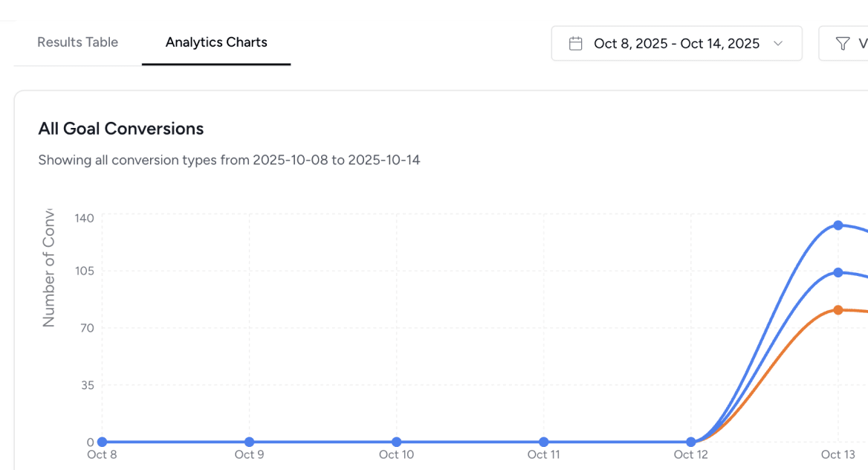Expand the date range chevron arrow

click(778, 44)
